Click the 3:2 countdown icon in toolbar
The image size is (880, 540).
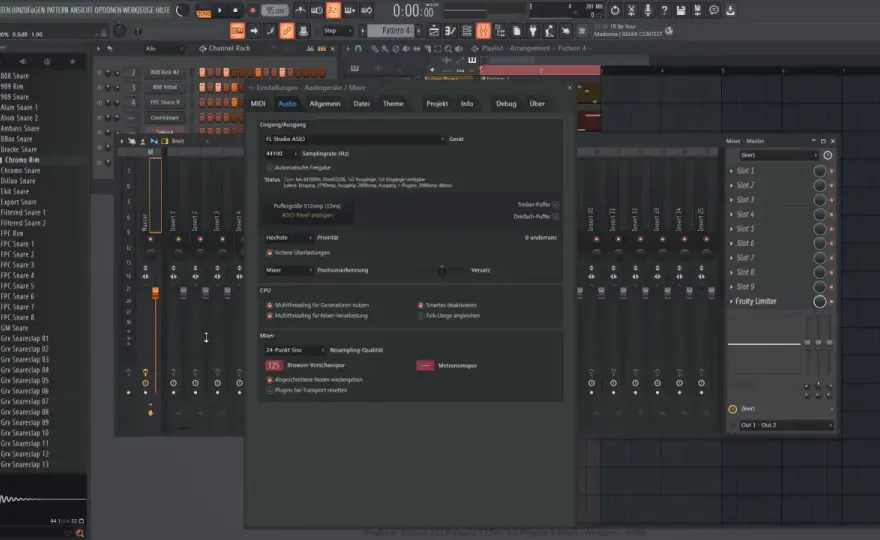[x=333, y=10]
